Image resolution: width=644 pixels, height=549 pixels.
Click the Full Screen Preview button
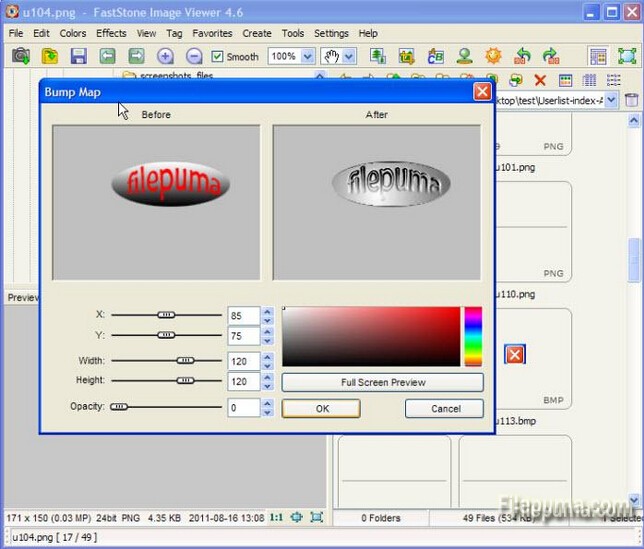click(x=382, y=382)
